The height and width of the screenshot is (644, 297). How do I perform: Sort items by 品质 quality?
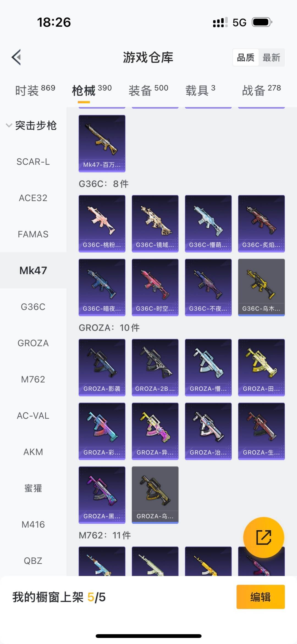[x=246, y=57]
